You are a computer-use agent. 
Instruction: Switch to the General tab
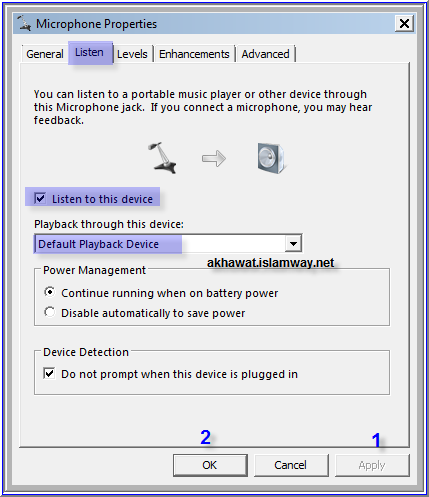45,54
